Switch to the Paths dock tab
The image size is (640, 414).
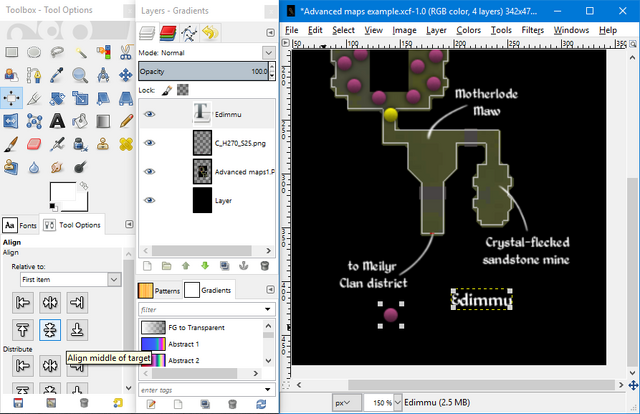pyautogui.click(x=189, y=33)
